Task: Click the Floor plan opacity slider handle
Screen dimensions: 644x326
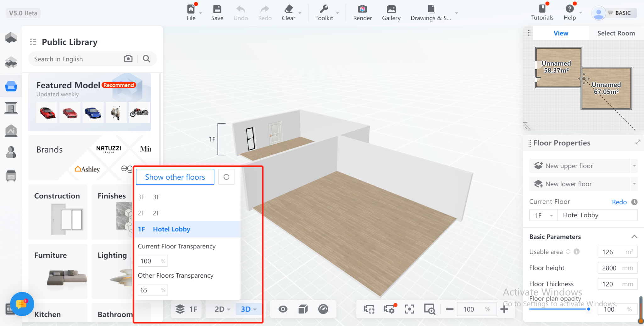Action: click(x=589, y=309)
